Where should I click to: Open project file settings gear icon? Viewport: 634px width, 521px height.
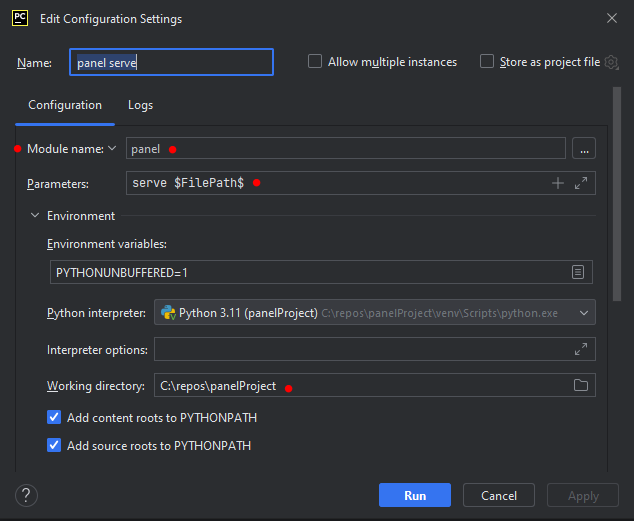click(x=611, y=62)
